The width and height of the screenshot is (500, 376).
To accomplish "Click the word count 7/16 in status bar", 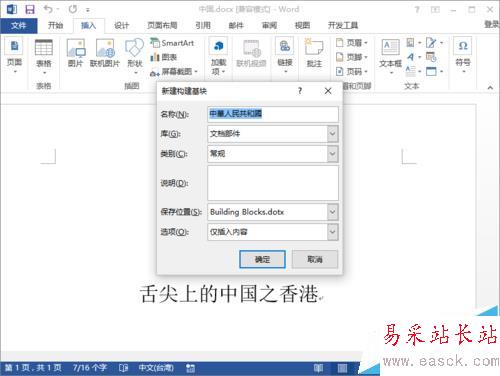I will pos(90,368).
